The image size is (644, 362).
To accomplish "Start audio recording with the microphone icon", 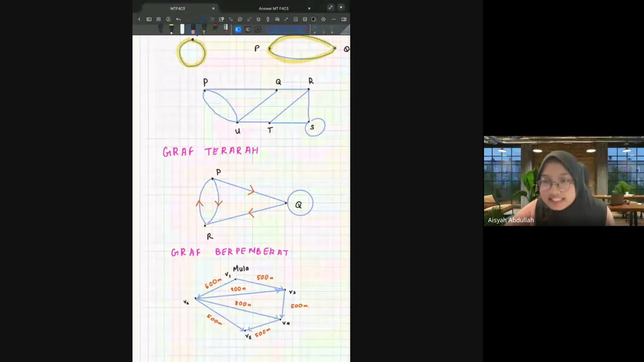I will [268, 19].
